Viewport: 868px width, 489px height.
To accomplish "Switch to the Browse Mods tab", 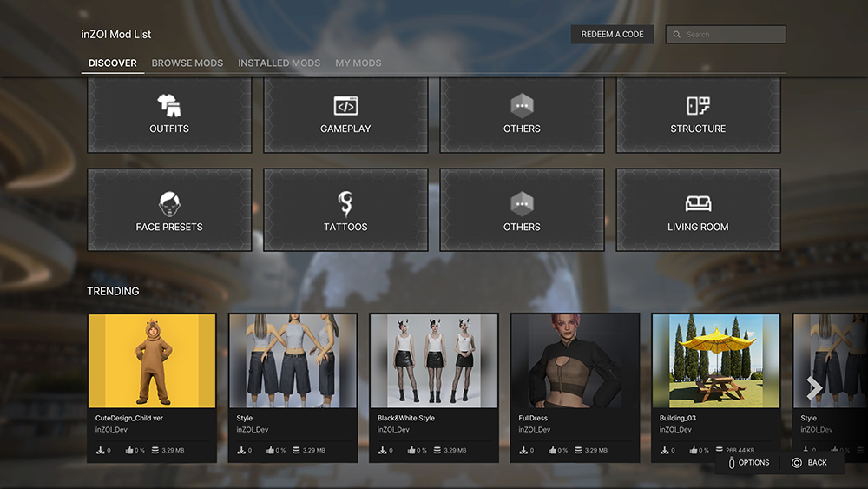I will [x=187, y=63].
